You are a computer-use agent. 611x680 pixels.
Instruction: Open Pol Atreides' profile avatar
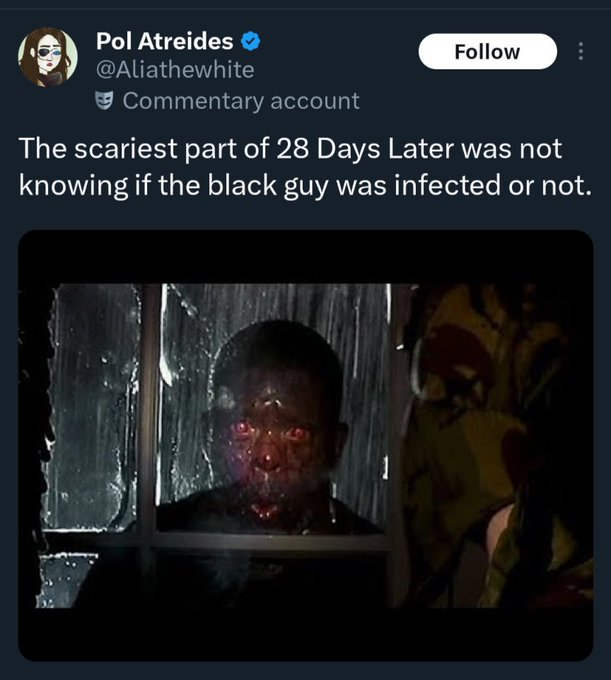(47, 55)
